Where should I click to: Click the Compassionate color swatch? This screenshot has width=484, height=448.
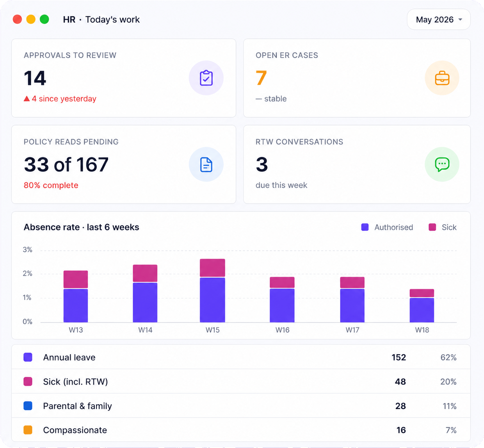tap(28, 430)
